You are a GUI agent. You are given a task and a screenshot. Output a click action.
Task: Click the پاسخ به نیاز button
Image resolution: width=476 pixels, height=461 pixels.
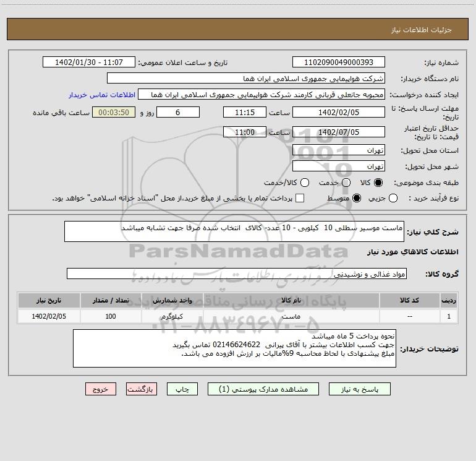pos(360,389)
